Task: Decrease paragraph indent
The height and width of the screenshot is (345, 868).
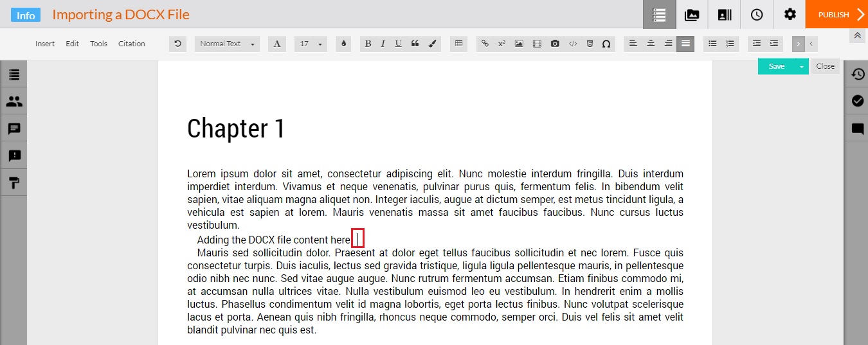Action: coord(757,44)
